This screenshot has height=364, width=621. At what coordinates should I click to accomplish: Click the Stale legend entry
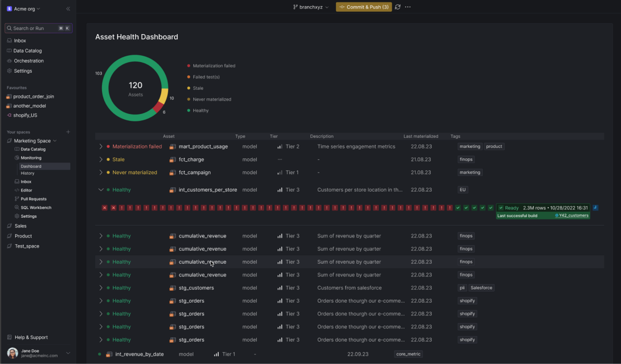click(x=195, y=88)
